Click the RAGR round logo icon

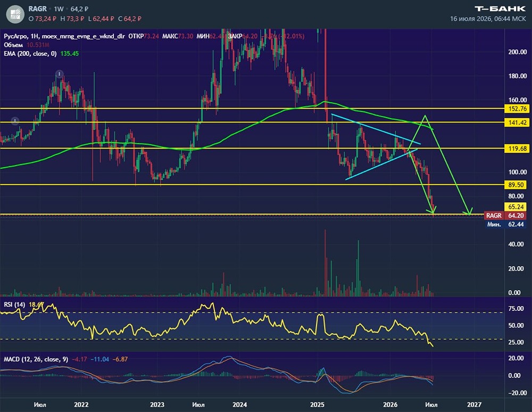[x=15, y=14]
